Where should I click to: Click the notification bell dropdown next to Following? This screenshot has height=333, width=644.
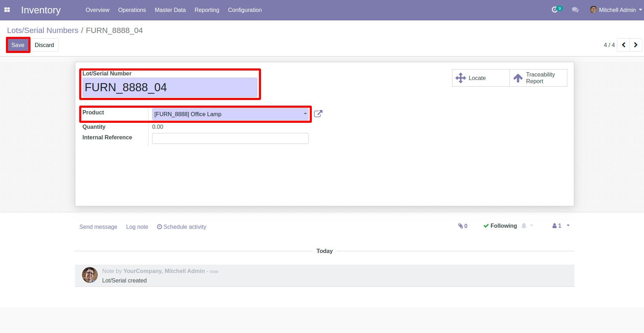pos(527,226)
